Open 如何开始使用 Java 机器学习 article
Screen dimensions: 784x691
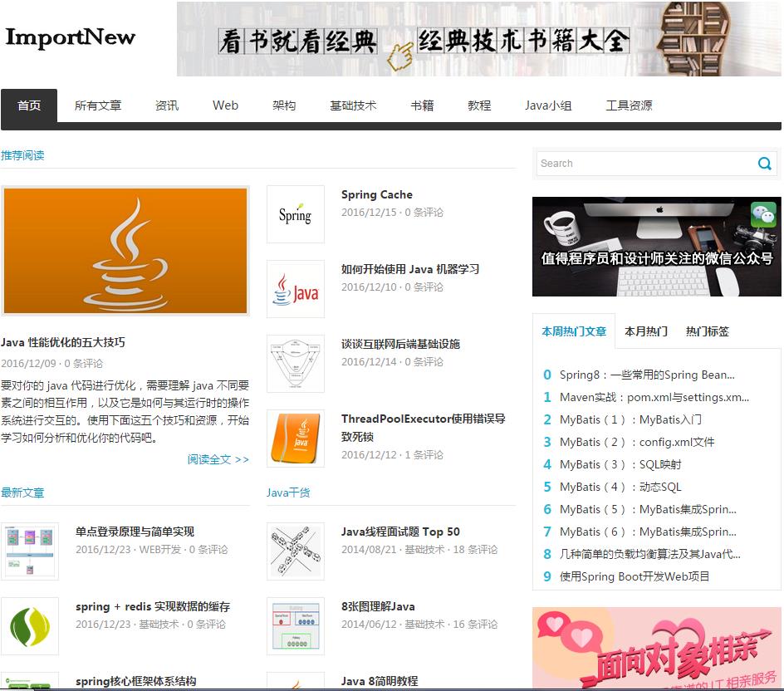[x=410, y=269]
